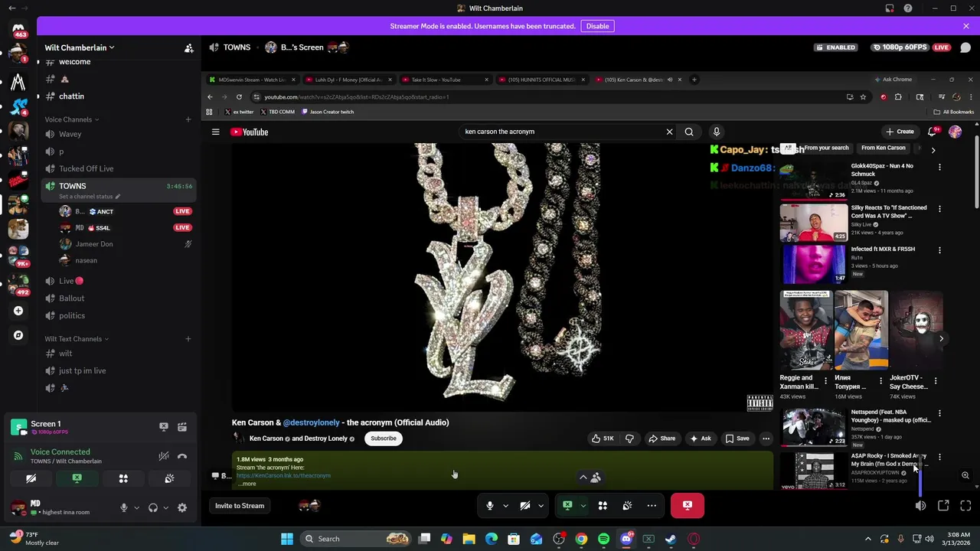Open Soundboard in bottom stream controls

click(x=627, y=506)
